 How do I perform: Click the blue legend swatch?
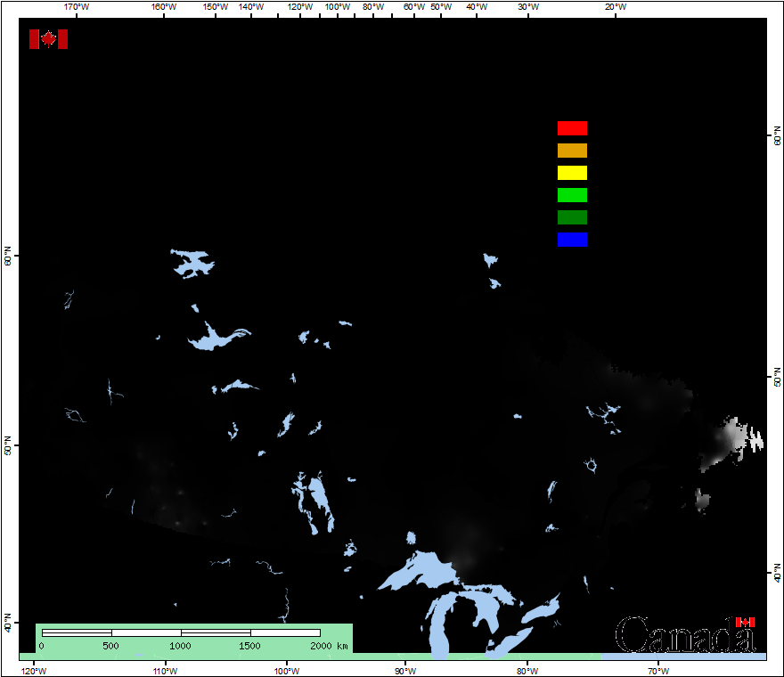pyautogui.click(x=572, y=240)
